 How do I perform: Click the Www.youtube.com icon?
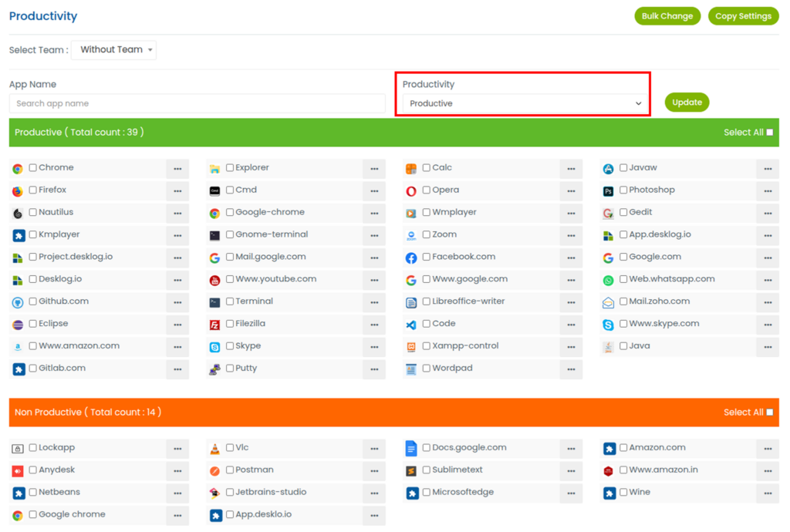click(x=214, y=280)
